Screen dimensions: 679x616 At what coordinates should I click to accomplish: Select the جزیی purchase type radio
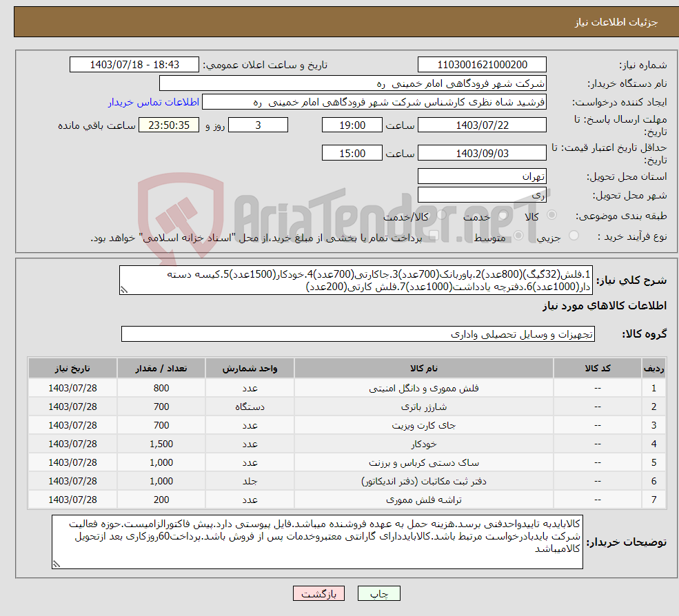coord(574,236)
